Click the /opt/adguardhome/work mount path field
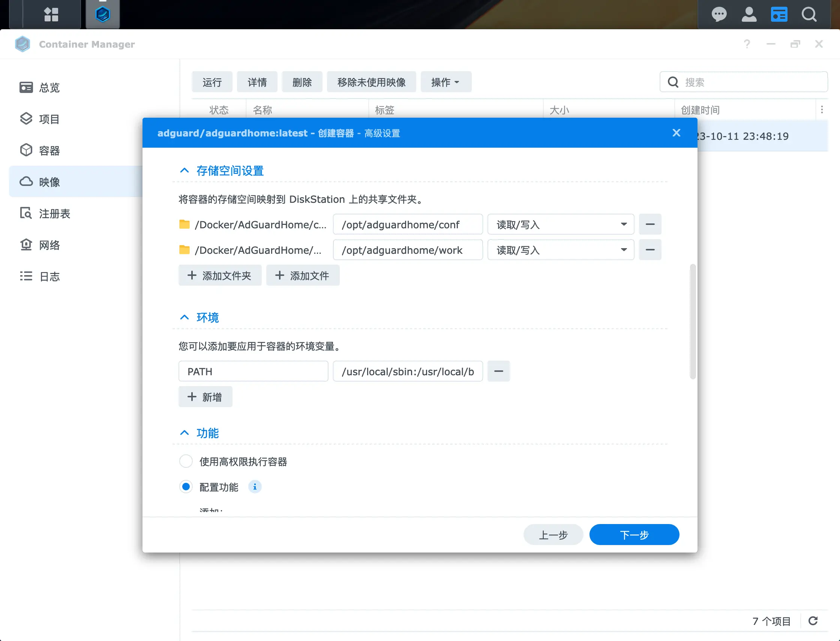Image resolution: width=840 pixels, height=641 pixels. (408, 250)
